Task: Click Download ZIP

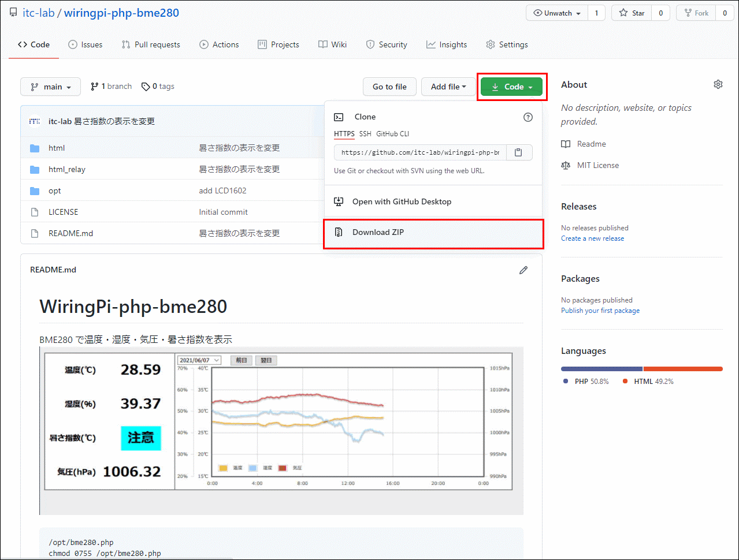Action: point(433,233)
